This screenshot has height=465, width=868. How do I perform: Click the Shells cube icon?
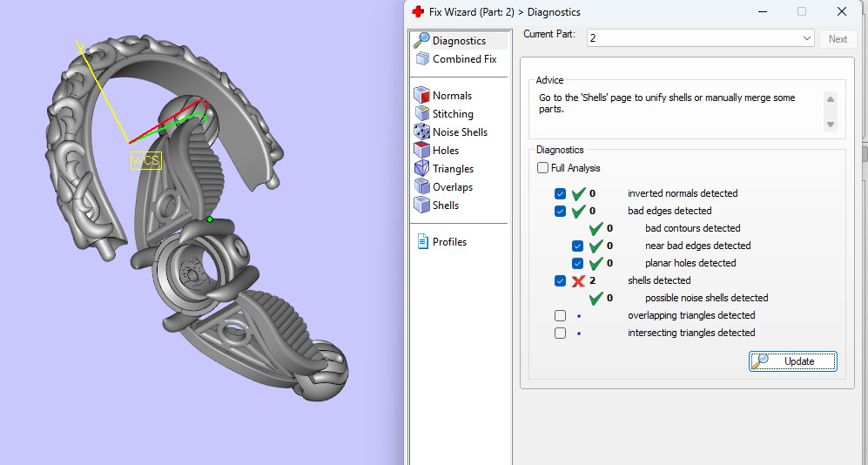[x=422, y=205]
